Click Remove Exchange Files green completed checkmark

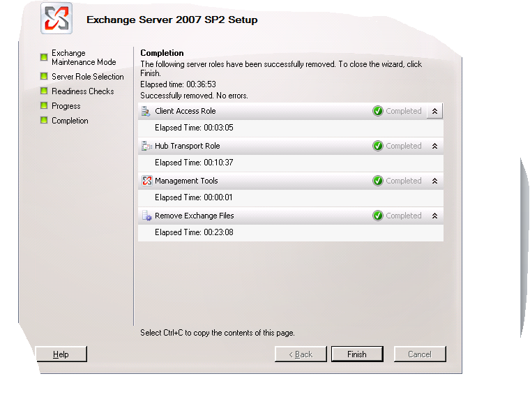[378, 216]
